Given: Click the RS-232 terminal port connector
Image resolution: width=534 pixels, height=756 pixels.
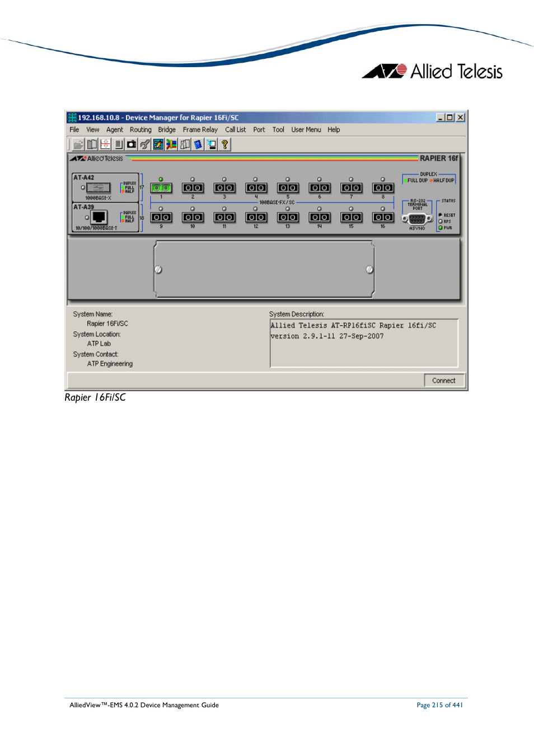Looking at the screenshot, I should pos(417,219).
